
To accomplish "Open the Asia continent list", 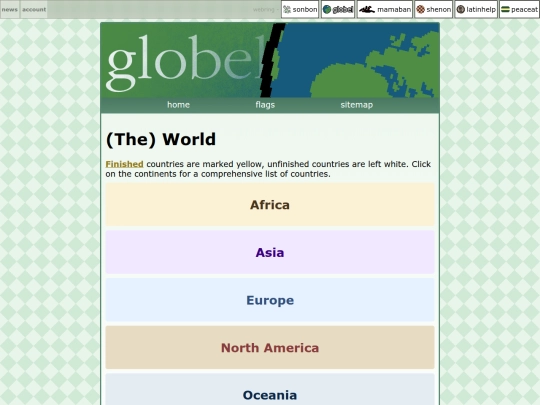I will tap(270, 252).
